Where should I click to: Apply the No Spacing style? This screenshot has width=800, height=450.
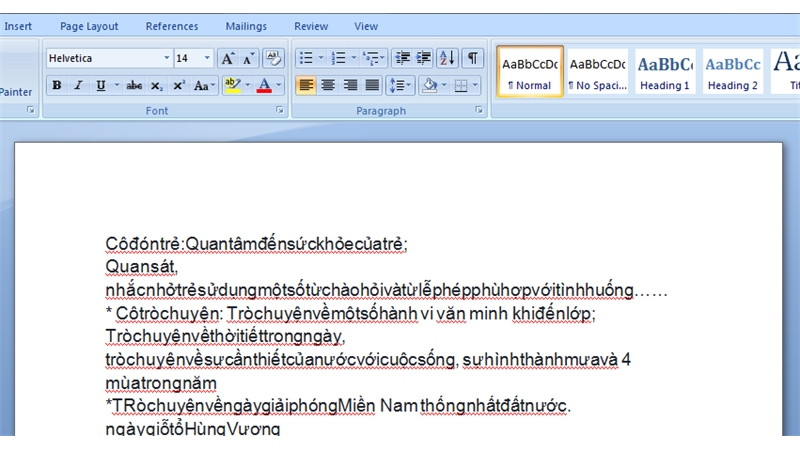pyautogui.click(x=598, y=72)
